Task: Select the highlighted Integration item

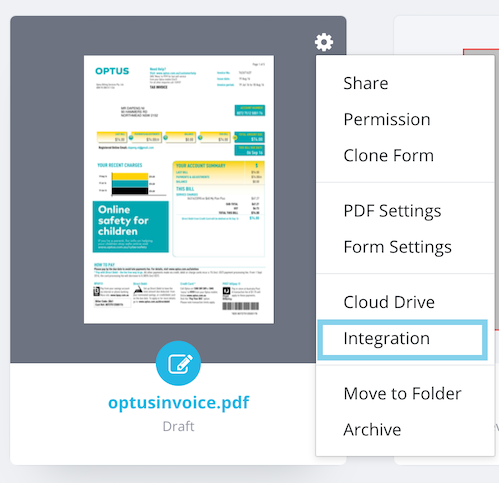Action: pyautogui.click(x=402, y=340)
